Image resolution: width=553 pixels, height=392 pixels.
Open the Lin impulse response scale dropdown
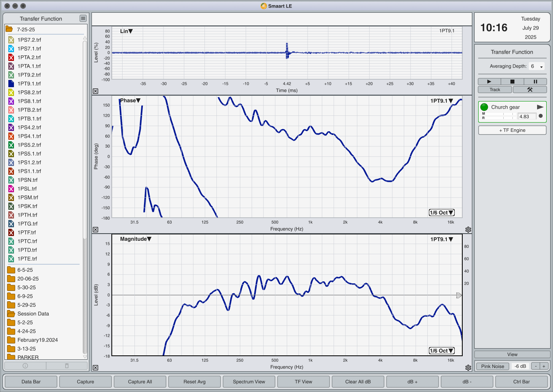pos(127,31)
